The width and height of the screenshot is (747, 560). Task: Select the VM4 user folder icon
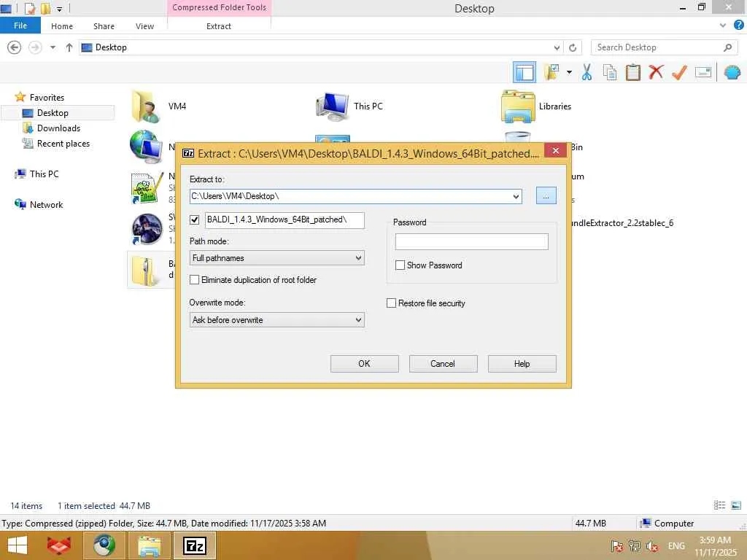click(x=145, y=106)
